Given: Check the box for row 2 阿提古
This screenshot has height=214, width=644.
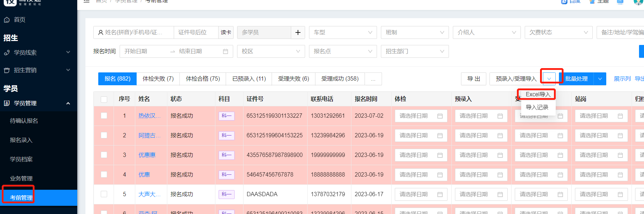Looking at the screenshot, I should (104, 135).
